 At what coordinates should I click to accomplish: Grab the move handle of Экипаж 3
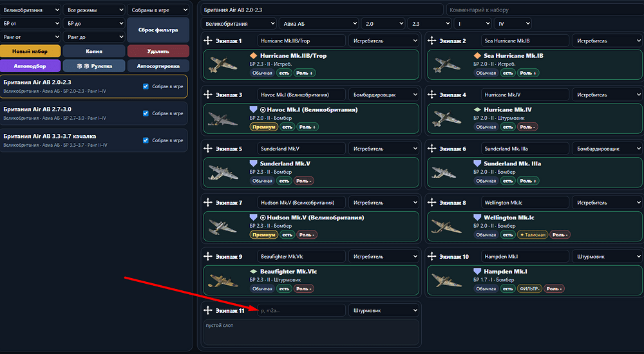pyautogui.click(x=208, y=95)
